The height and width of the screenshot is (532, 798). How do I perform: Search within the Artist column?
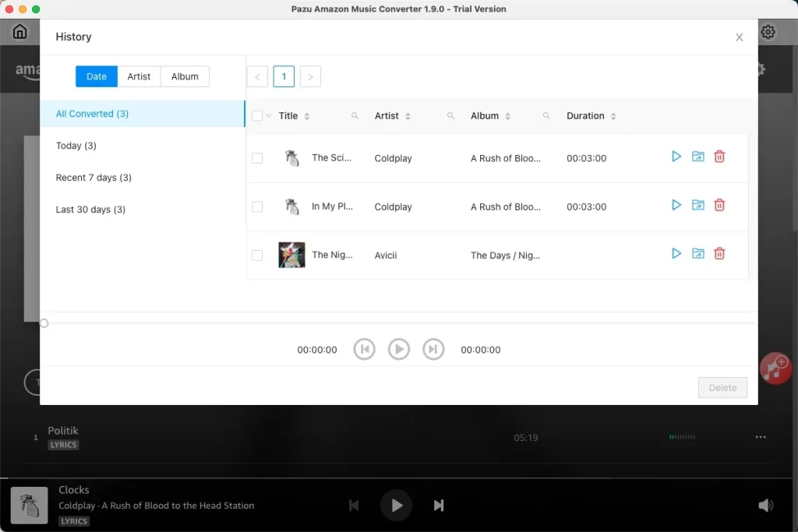click(x=450, y=115)
